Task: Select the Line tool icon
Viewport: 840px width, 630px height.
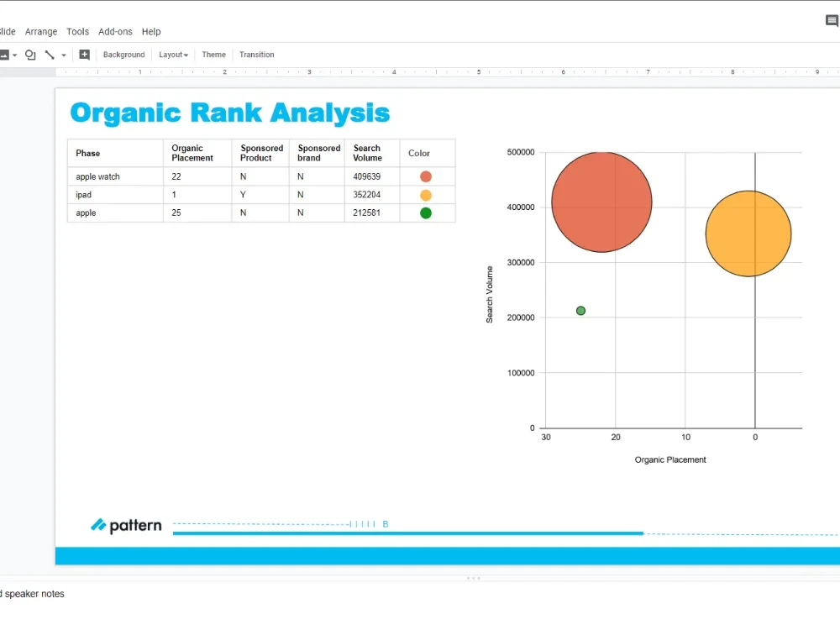Action: tap(50, 55)
